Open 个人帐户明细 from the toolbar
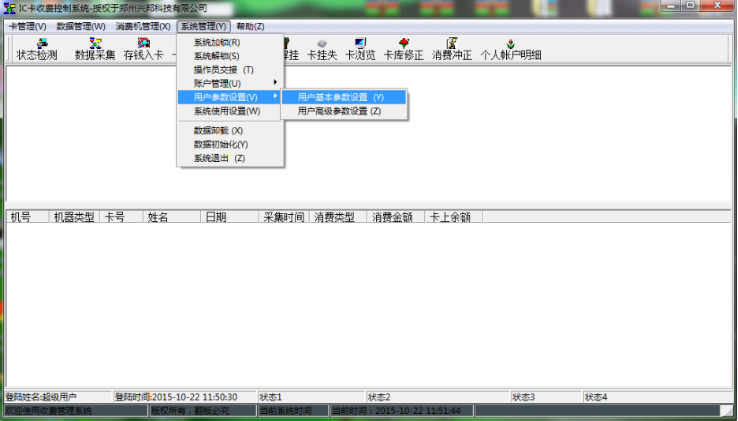The width and height of the screenshot is (738, 421). pos(511,49)
